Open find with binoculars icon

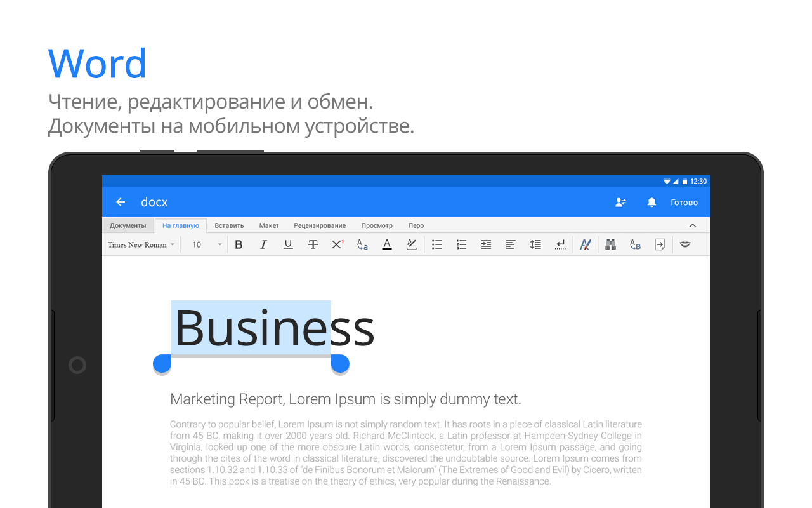click(x=610, y=244)
